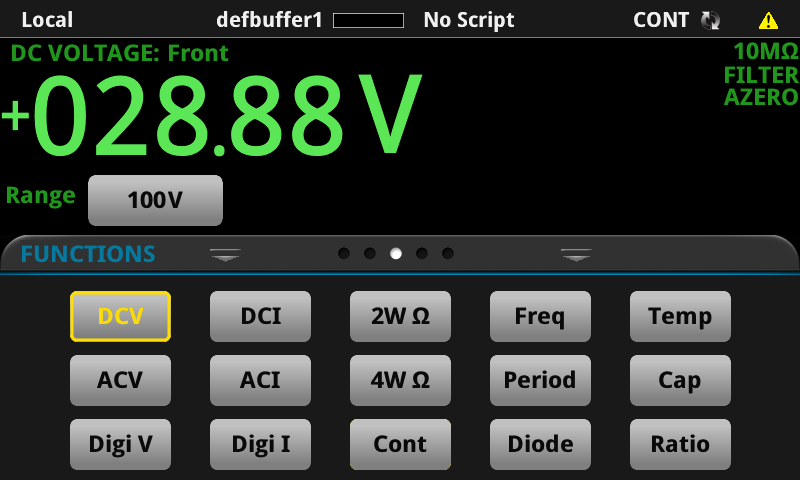This screenshot has height=480, width=800.
Task: Open the 100V Range selector
Action: (x=156, y=200)
